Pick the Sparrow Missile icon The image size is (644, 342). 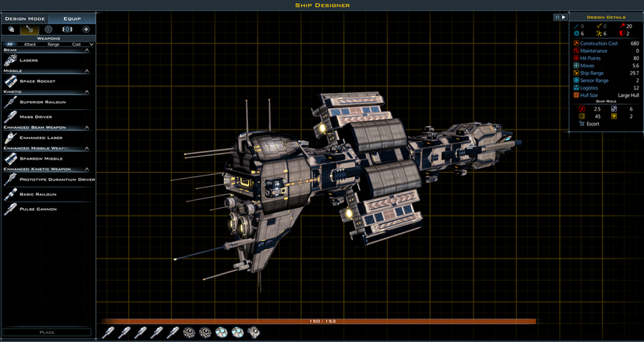coord(10,158)
